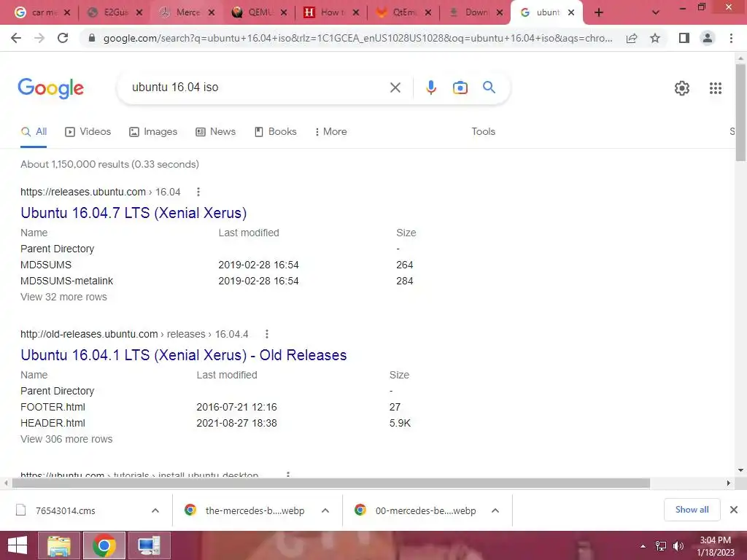Screen dimensions: 747x560
Task: Open a new browser tab
Action: pyautogui.click(x=599, y=13)
